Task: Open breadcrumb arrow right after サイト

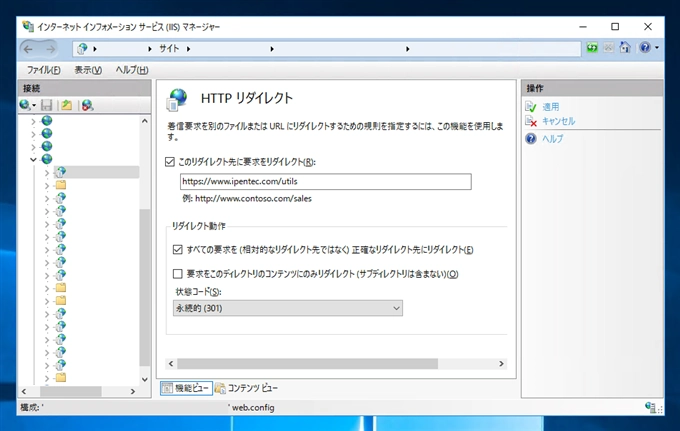Action: coord(189,49)
